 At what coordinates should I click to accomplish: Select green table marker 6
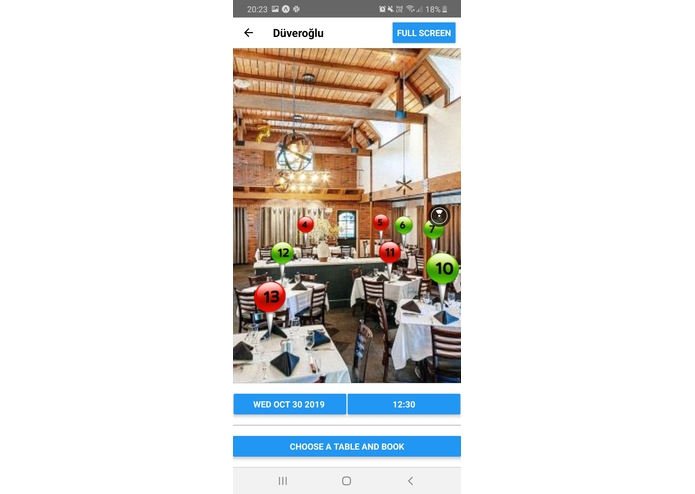click(403, 225)
